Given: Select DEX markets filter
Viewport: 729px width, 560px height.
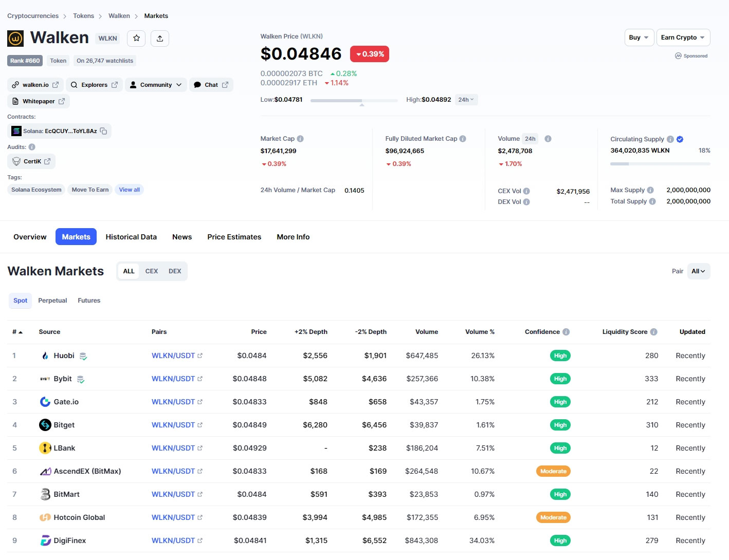Looking at the screenshot, I should pos(175,271).
